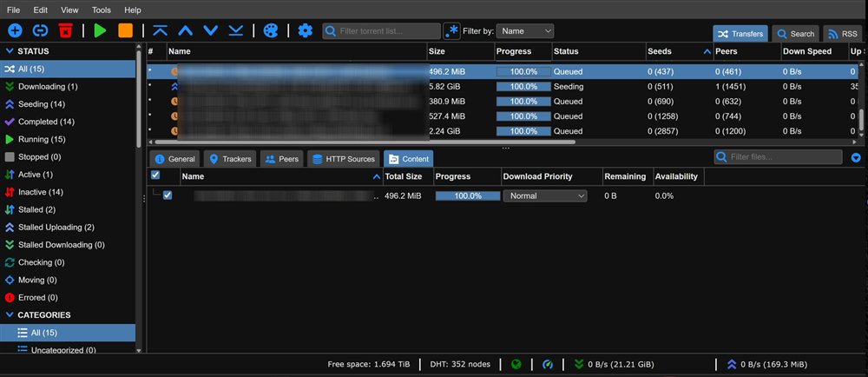The height and width of the screenshot is (377, 868).
Task: Toggle the select-all checkbox in Content header
Action: pyautogui.click(x=155, y=175)
